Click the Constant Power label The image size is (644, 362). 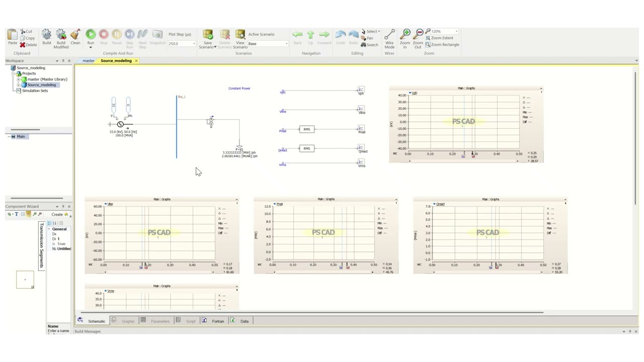[239, 88]
